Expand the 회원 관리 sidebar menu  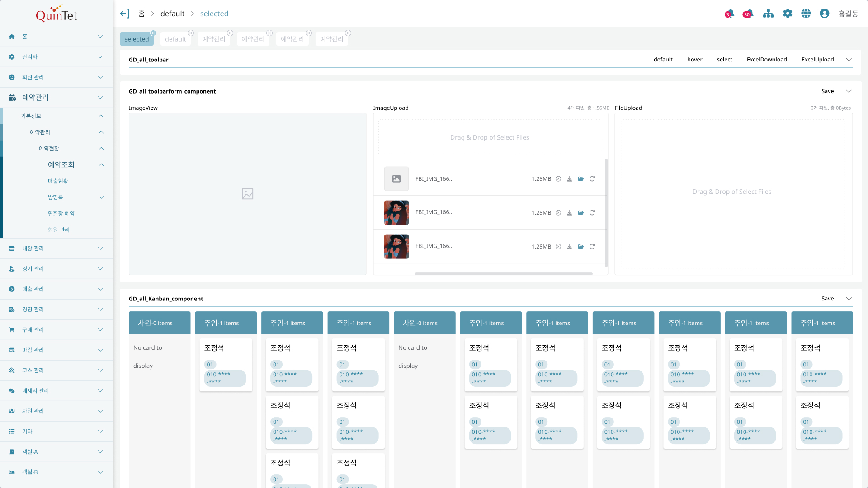point(100,77)
